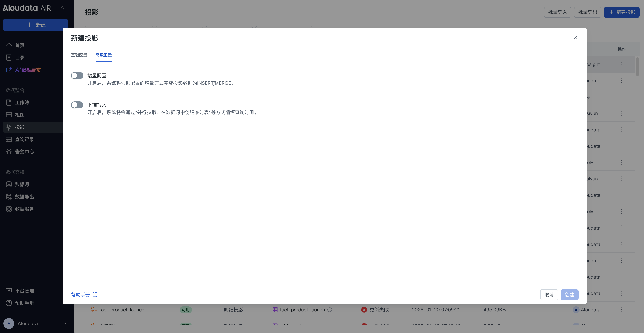Select the 高级配置 tab
Image resolution: width=644 pixels, height=333 pixels.
point(104,55)
